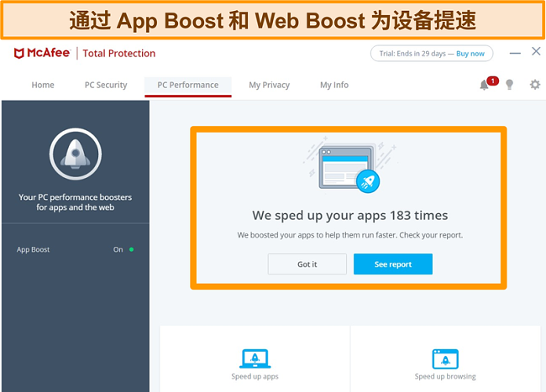Image resolution: width=546 pixels, height=392 pixels.
Task: Click the Speed up apps label
Action: [255, 376]
